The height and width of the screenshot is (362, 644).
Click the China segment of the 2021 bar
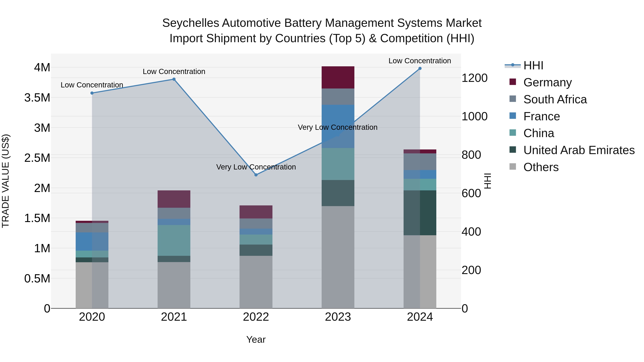[174, 240]
